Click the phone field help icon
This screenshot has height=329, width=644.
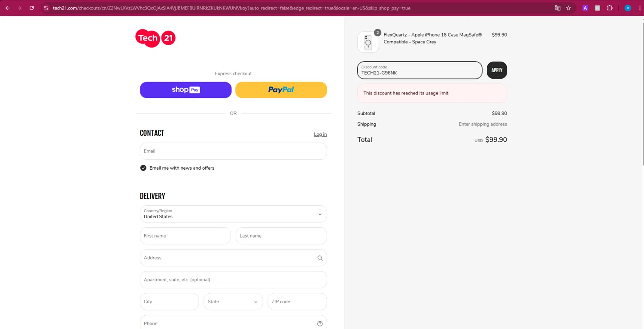[x=320, y=323]
